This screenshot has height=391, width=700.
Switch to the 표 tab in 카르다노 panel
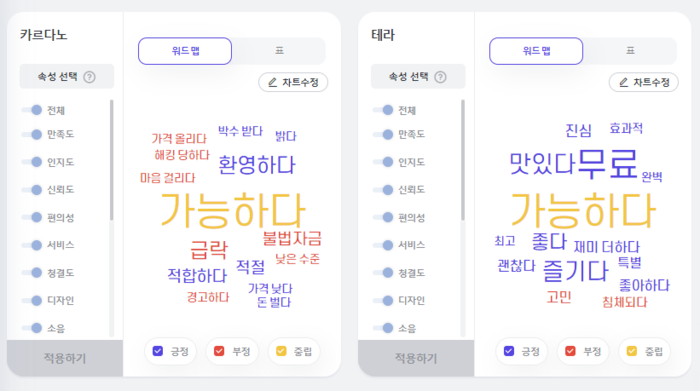pos(279,51)
